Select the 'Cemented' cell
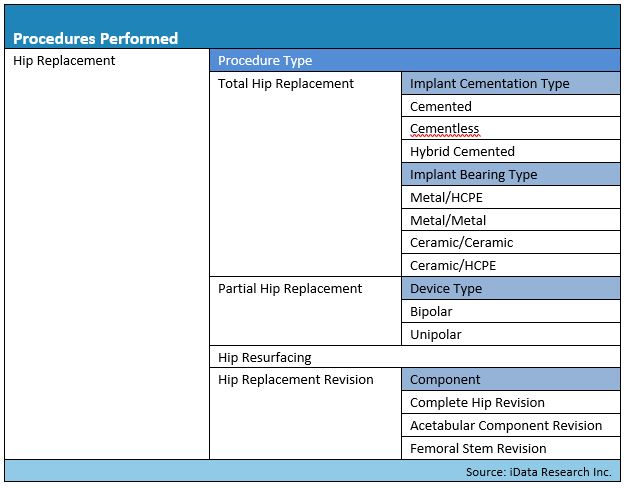This screenshot has height=488, width=626. coord(511,106)
